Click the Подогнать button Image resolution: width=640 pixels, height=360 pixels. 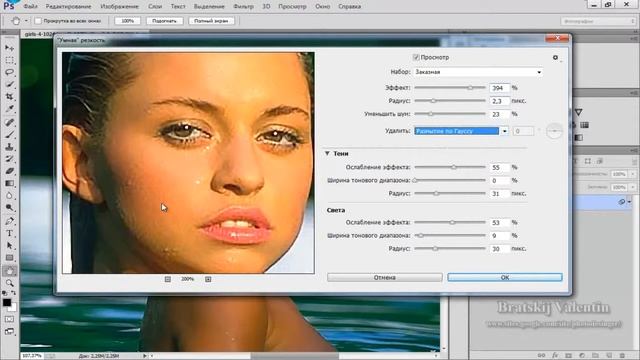tap(164, 21)
